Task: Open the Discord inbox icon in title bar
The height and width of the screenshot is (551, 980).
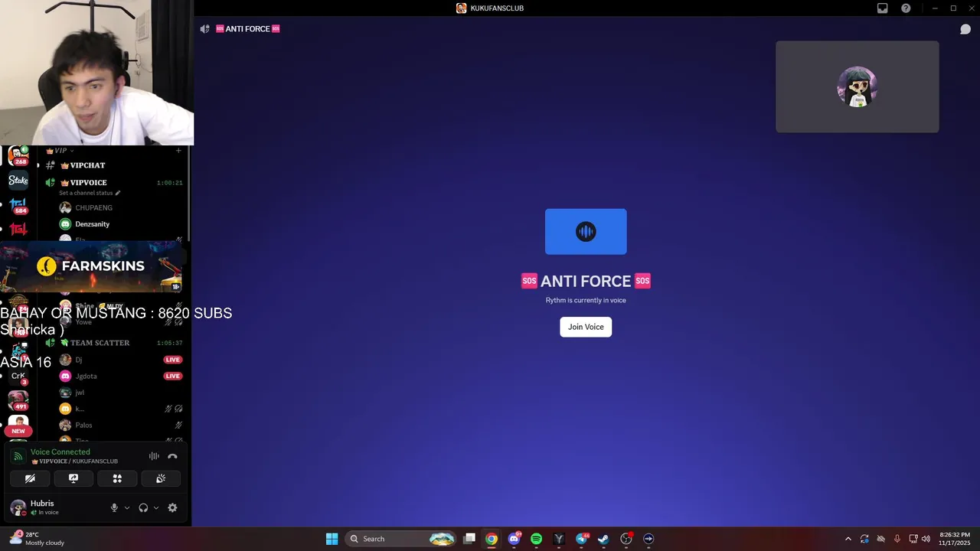Action: (x=882, y=8)
